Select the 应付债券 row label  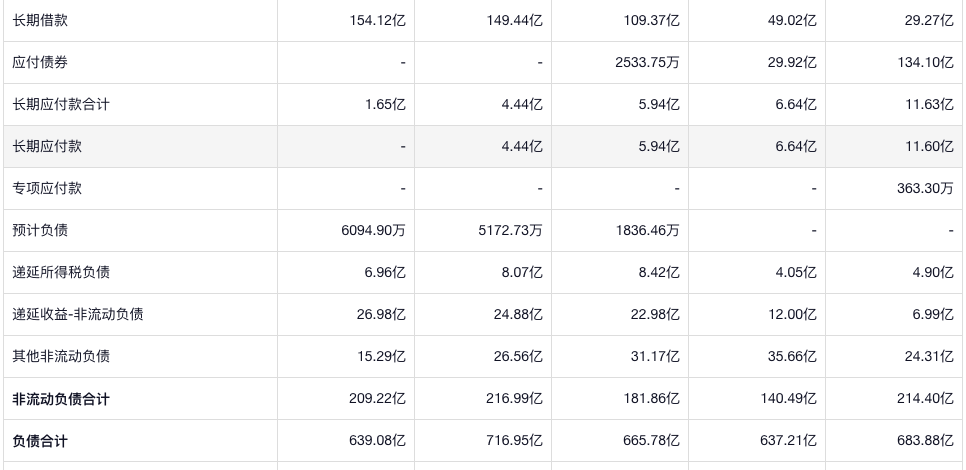pyautogui.click(x=40, y=62)
